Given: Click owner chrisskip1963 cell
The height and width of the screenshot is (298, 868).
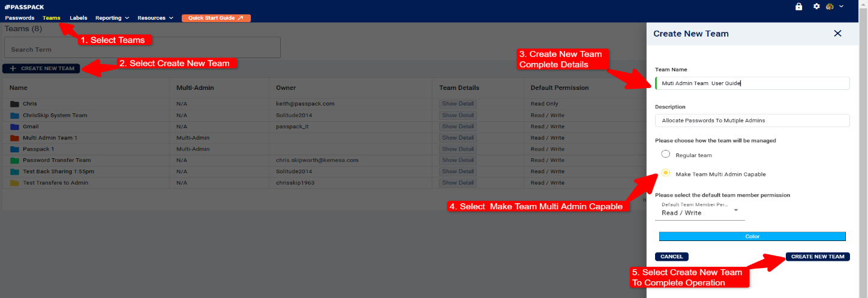Looking at the screenshot, I should (295, 183).
